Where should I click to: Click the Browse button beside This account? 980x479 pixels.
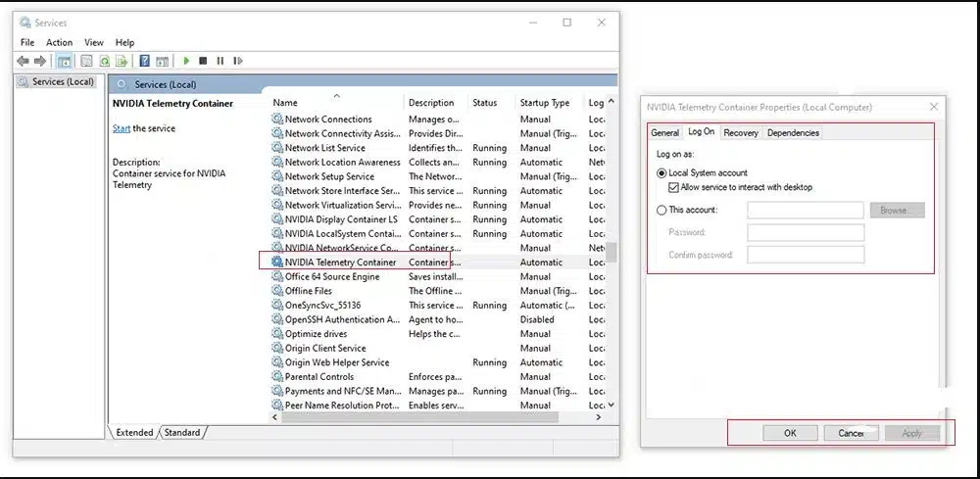897,211
